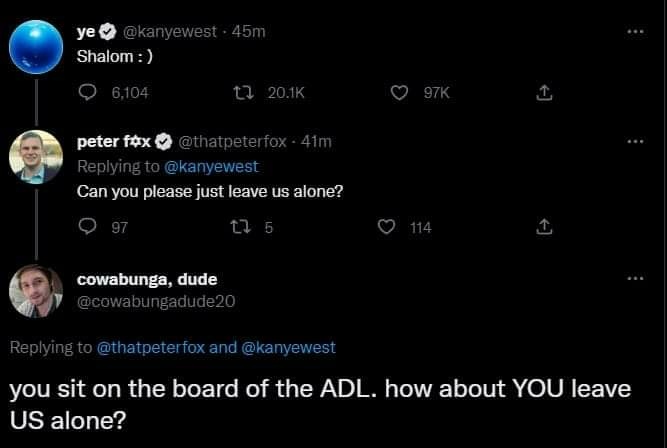Image resolution: width=667 pixels, height=448 pixels.
Task: Retweet peter fox's reply
Action: point(241,227)
